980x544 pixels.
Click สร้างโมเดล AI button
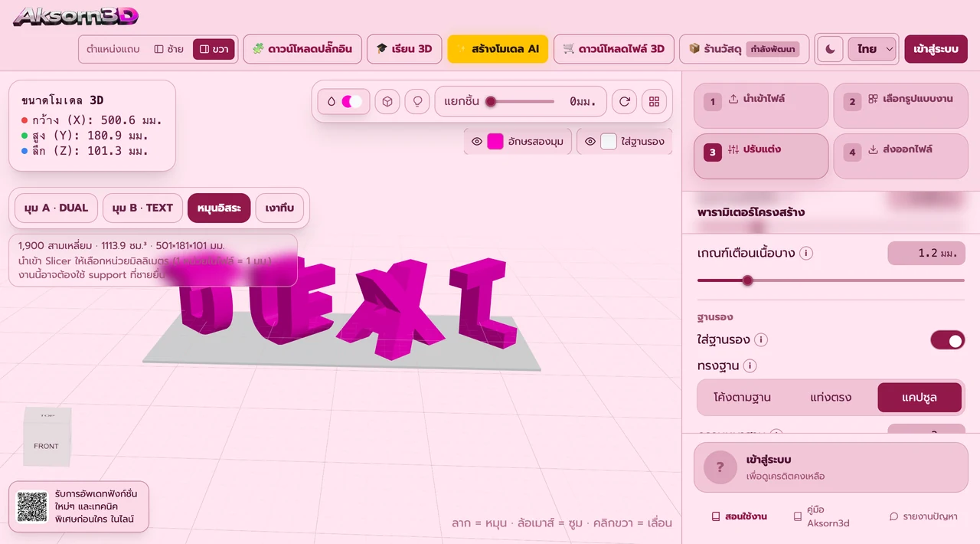coord(498,49)
